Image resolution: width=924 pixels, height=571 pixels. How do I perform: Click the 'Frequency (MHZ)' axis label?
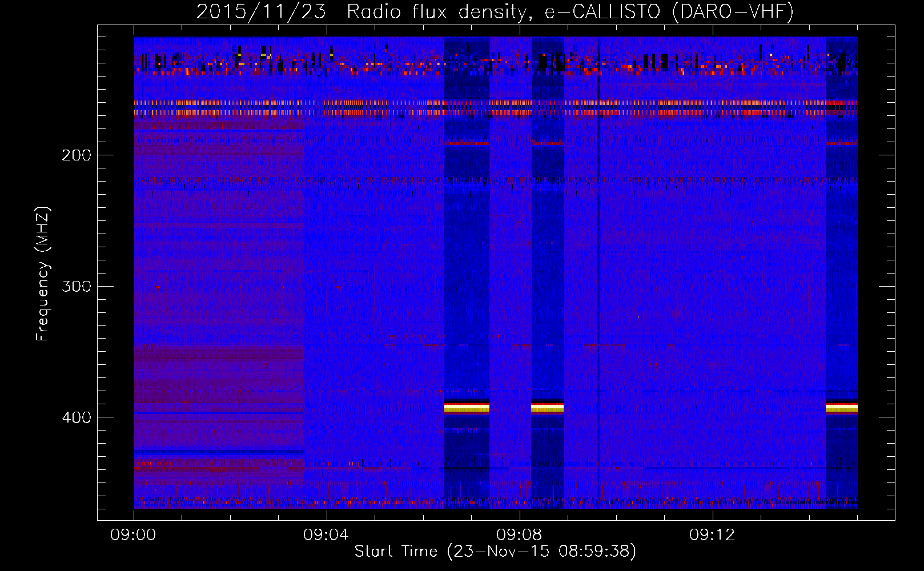(x=43, y=274)
